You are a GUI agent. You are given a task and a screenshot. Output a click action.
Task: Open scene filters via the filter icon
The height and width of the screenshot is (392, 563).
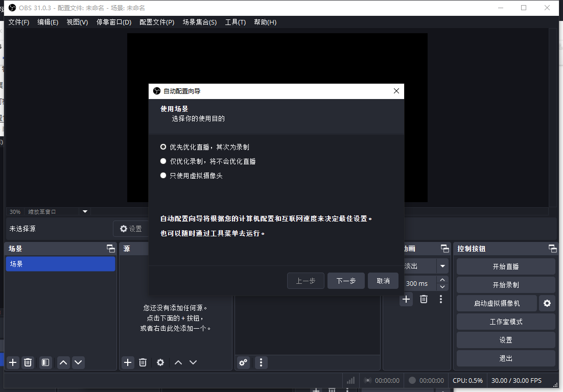pos(45,362)
